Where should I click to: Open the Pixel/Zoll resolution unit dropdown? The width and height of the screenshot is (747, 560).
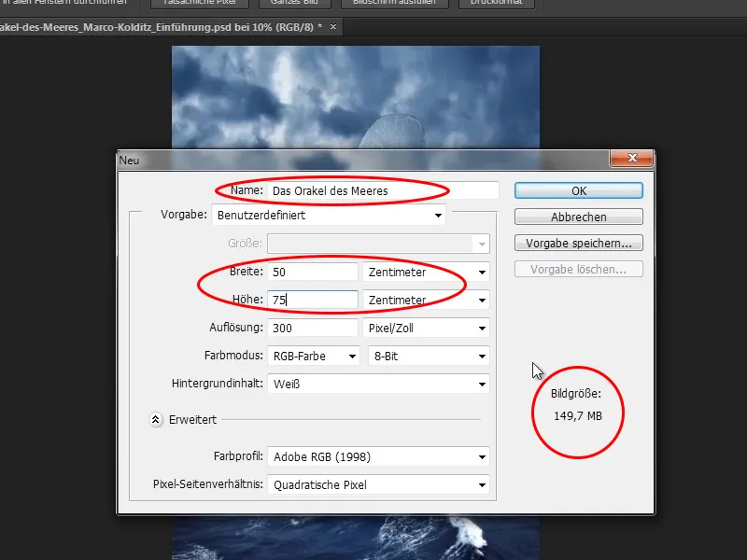(x=427, y=329)
